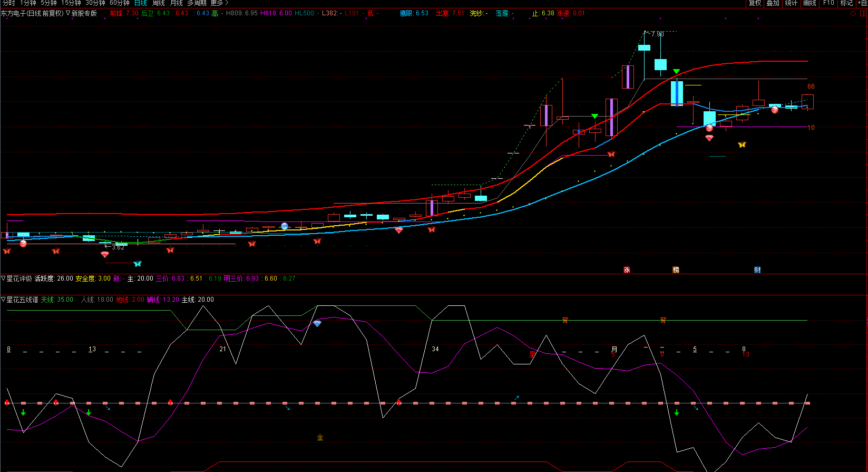Click the price label 10 on right axis
This screenshot has height=472, width=868.
point(811,127)
